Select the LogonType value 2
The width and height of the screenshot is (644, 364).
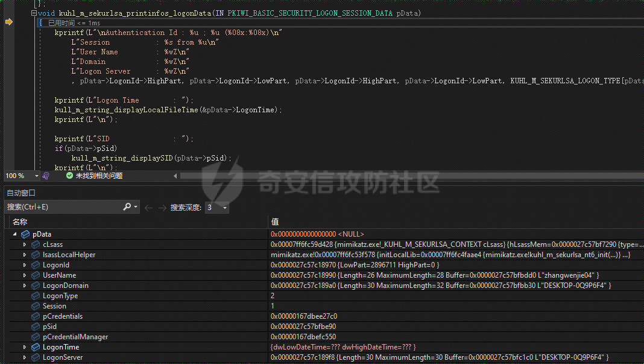tap(273, 296)
